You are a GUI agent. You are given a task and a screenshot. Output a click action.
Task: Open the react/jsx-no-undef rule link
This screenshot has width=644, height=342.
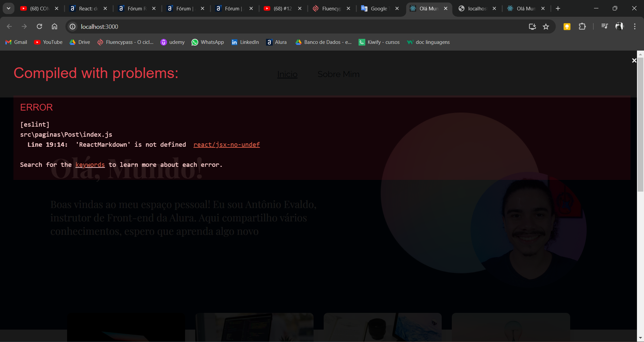click(227, 145)
